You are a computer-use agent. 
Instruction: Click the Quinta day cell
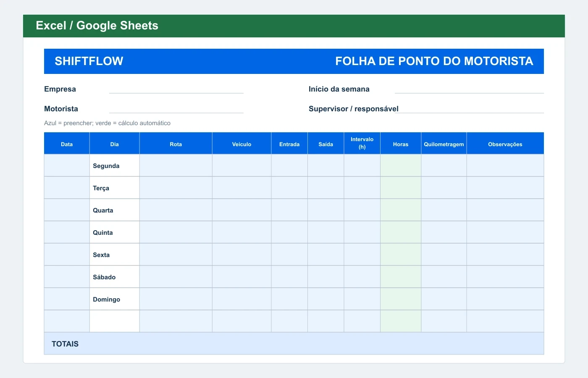click(114, 232)
